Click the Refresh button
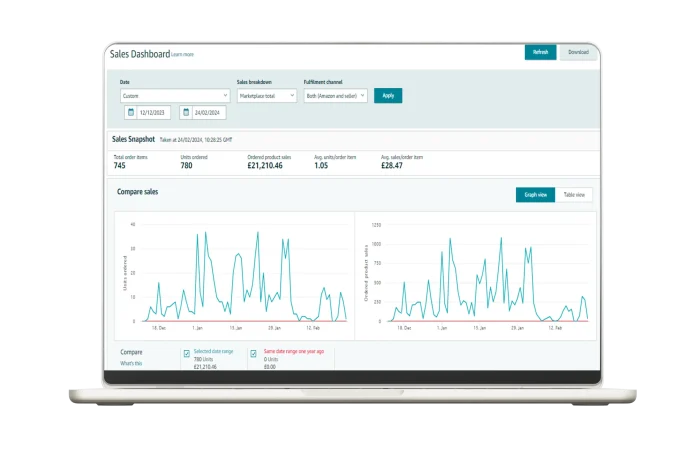The width and height of the screenshot is (700, 450). tap(540, 52)
